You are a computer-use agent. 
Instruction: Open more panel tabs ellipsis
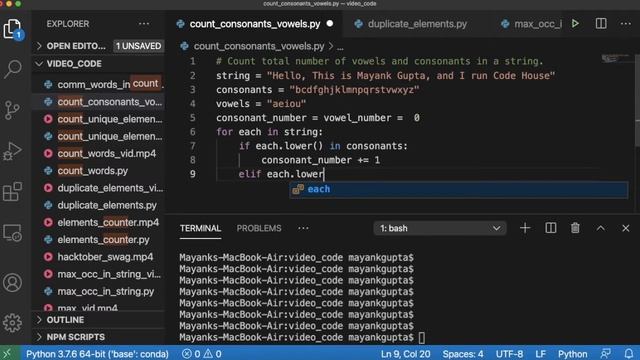tap(303, 228)
